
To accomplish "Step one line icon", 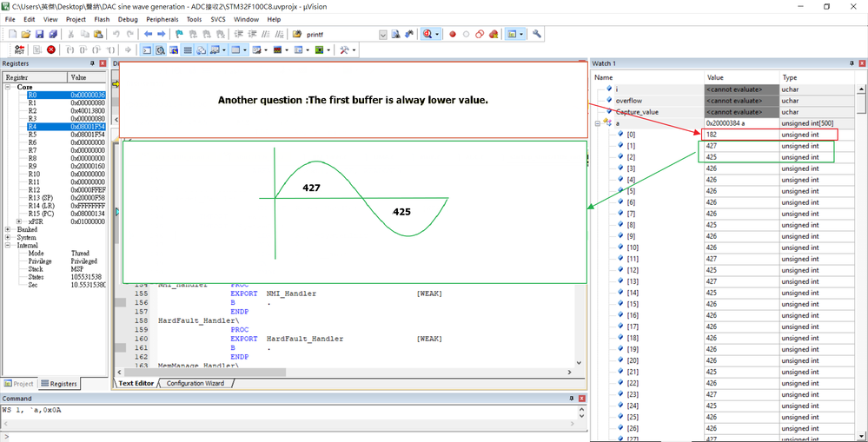I will pos(70,49).
